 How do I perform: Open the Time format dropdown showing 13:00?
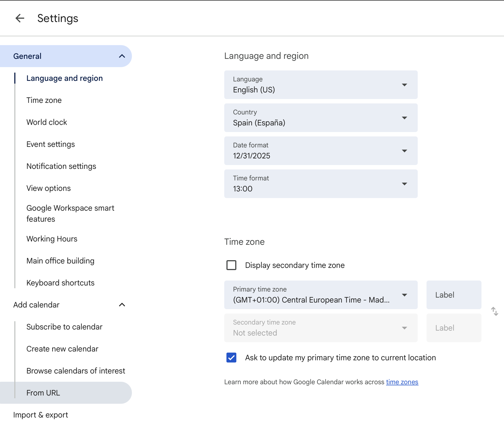pyautogui.click(x=404, y=184)
